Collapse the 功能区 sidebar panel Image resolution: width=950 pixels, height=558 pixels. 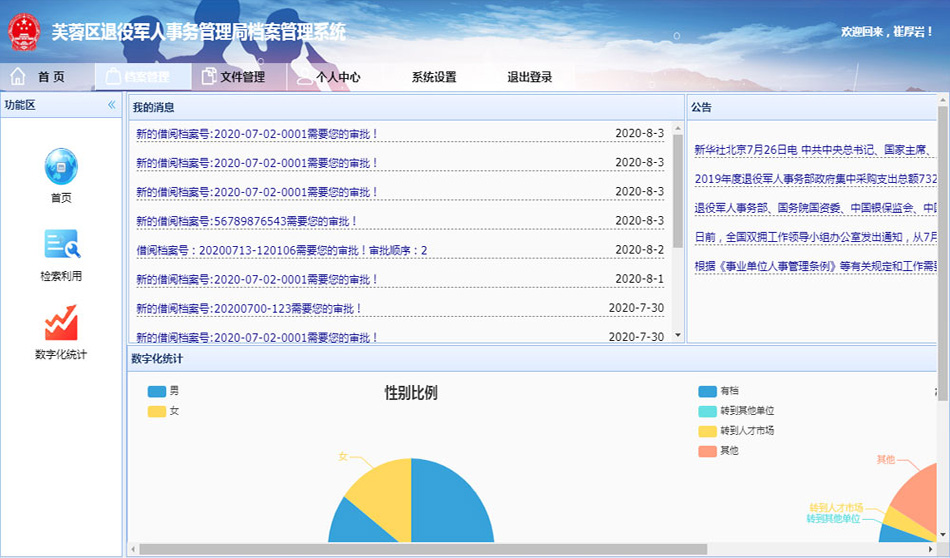coord(112,105)
